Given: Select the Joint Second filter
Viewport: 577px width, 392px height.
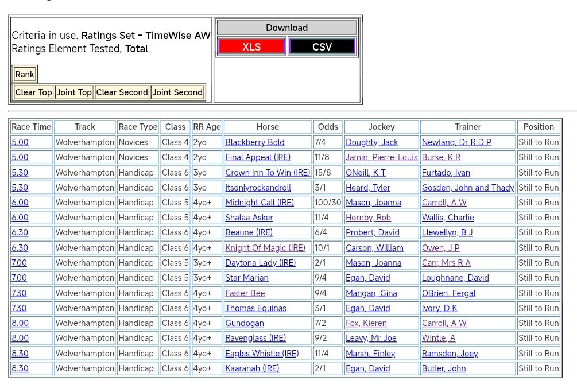Looking at the screenshot, I should click(177, 92).
